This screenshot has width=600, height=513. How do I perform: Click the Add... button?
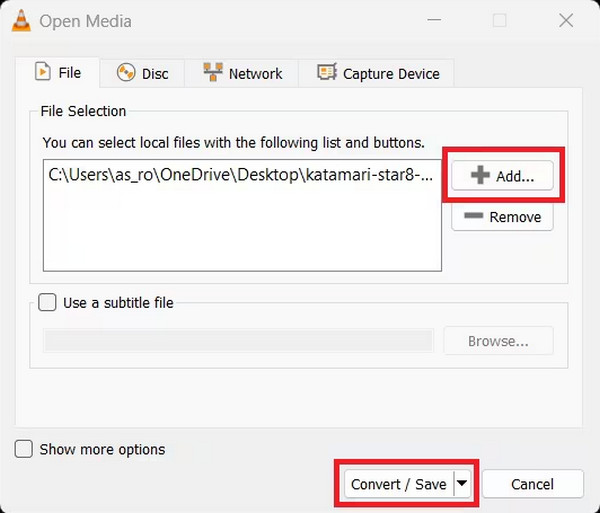502,176
